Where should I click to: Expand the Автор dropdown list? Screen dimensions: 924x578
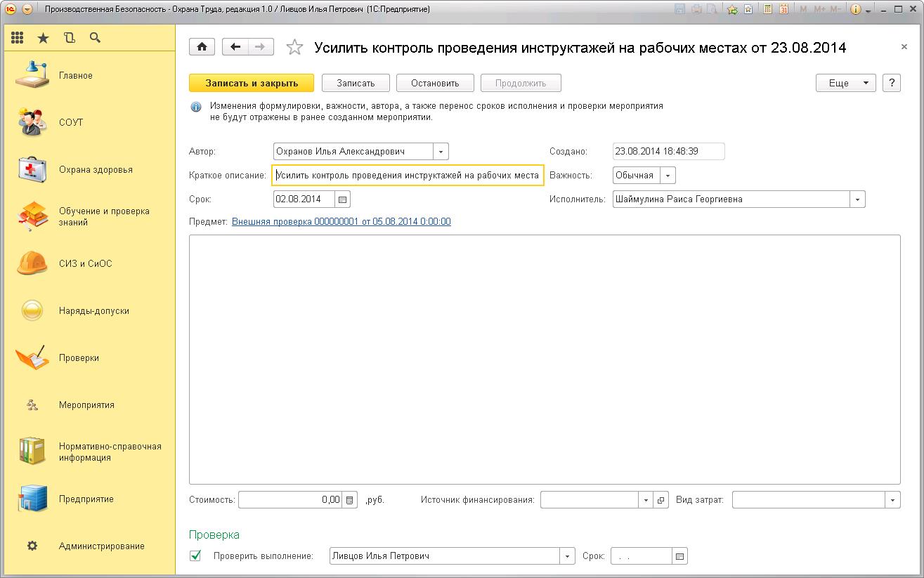tap(441, 152)
